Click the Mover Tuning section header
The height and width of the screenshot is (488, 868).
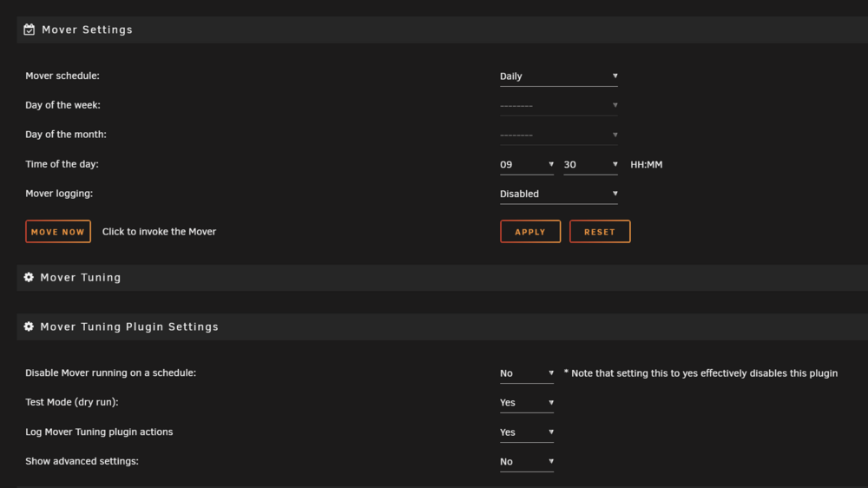(443, 277)
